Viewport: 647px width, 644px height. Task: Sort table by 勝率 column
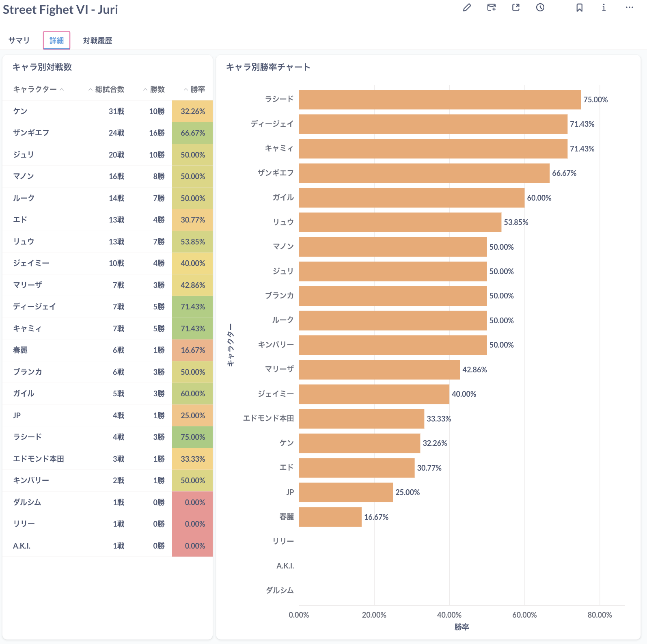[x=197, y=89]
